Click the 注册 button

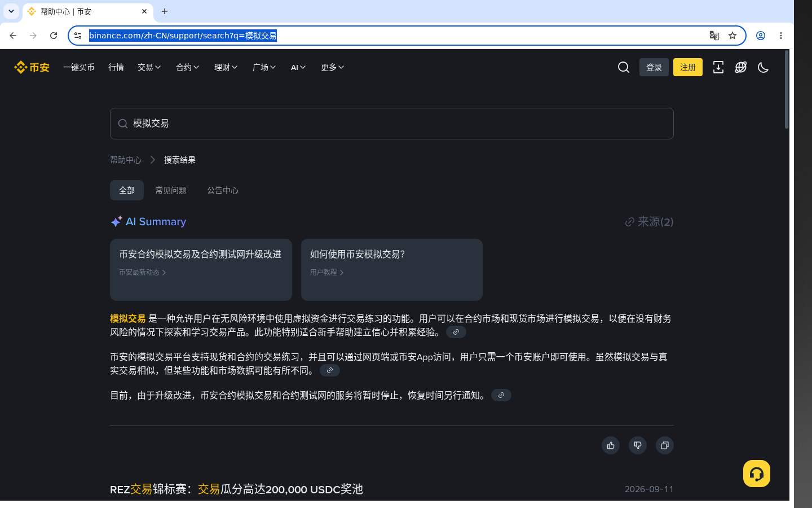688,67
